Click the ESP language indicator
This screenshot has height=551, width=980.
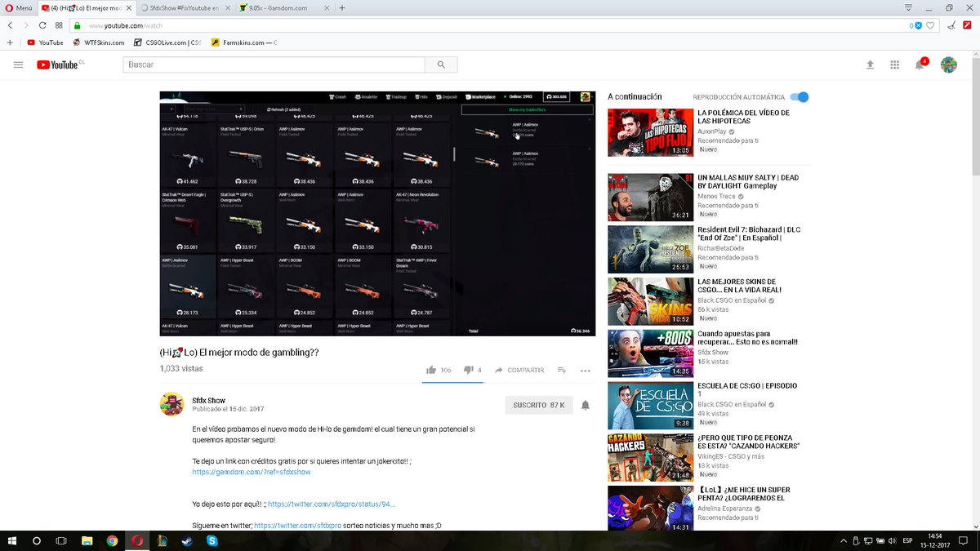907,540
